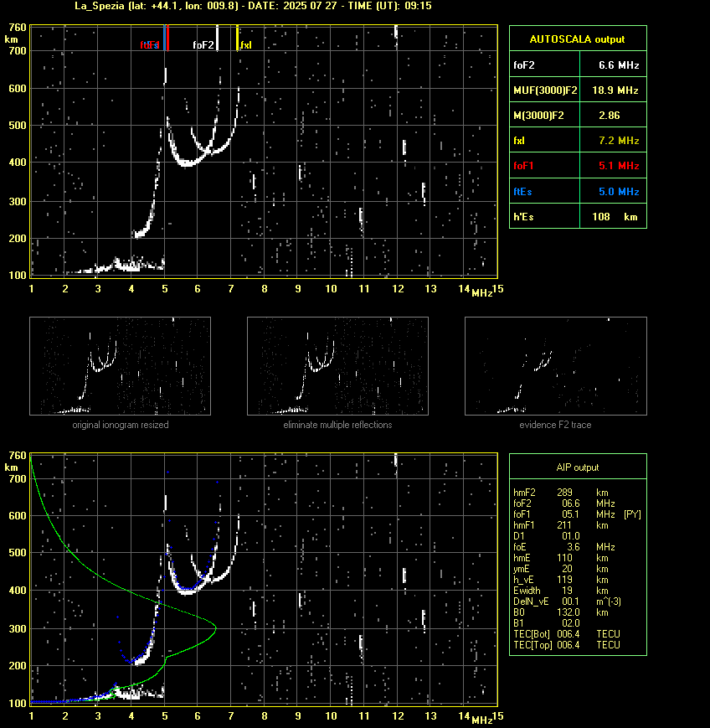Select the '18.9 MHz' MUF value
710x728 pixels.
pos(615,90)
